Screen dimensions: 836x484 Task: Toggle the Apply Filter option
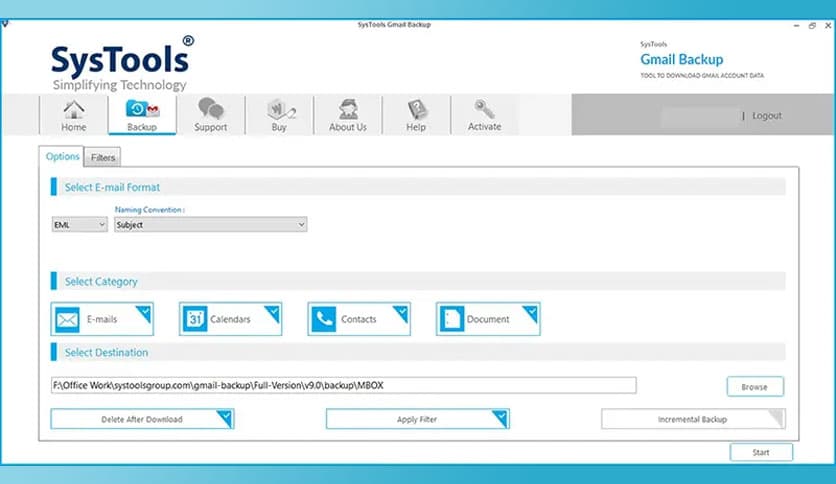pos(417,419)
